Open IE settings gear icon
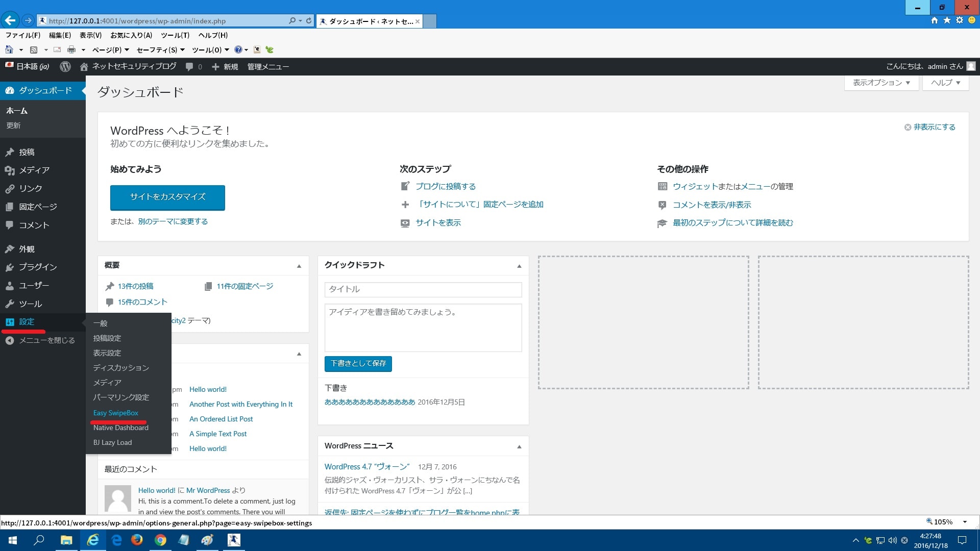 point(959,20)
